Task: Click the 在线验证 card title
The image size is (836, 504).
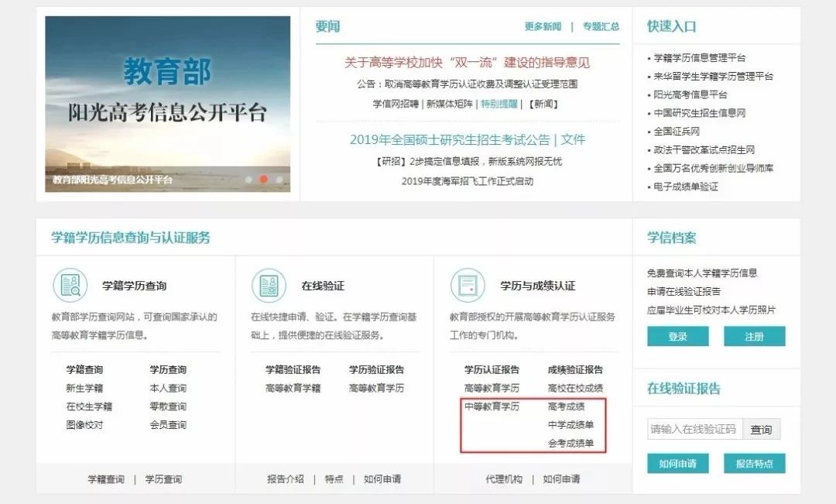Action: (x=323, y=286)
